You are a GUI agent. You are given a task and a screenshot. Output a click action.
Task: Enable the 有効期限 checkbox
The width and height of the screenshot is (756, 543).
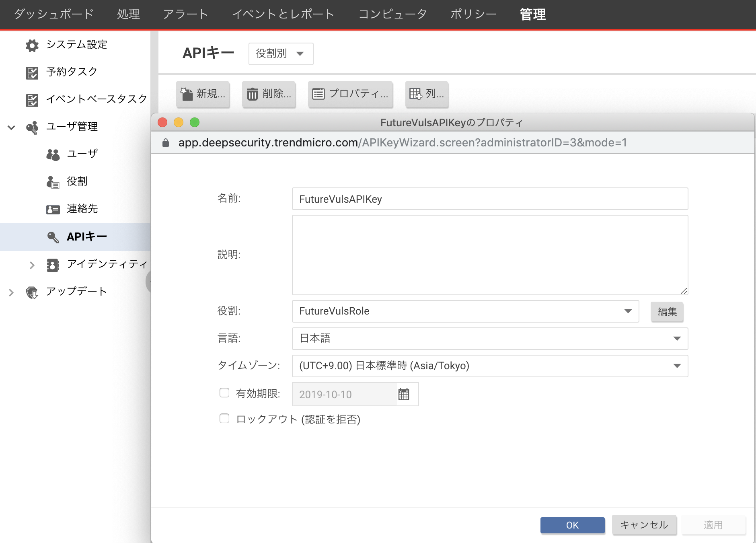(224, 393)
